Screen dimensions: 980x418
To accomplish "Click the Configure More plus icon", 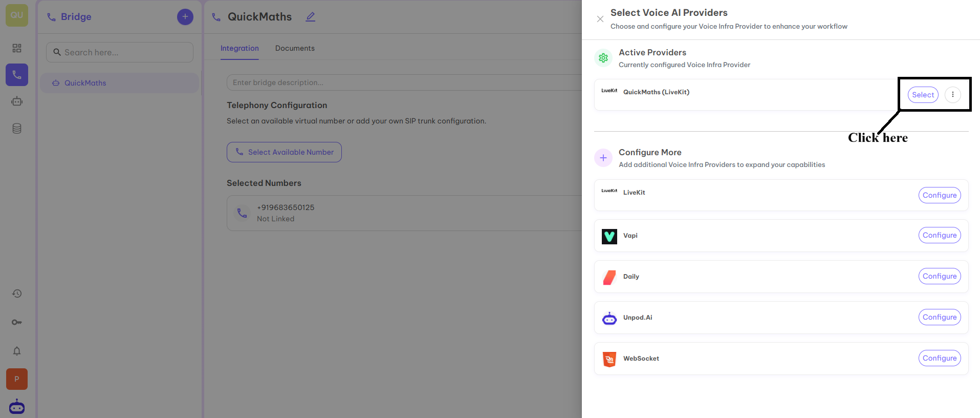I will tap(603, 158).
